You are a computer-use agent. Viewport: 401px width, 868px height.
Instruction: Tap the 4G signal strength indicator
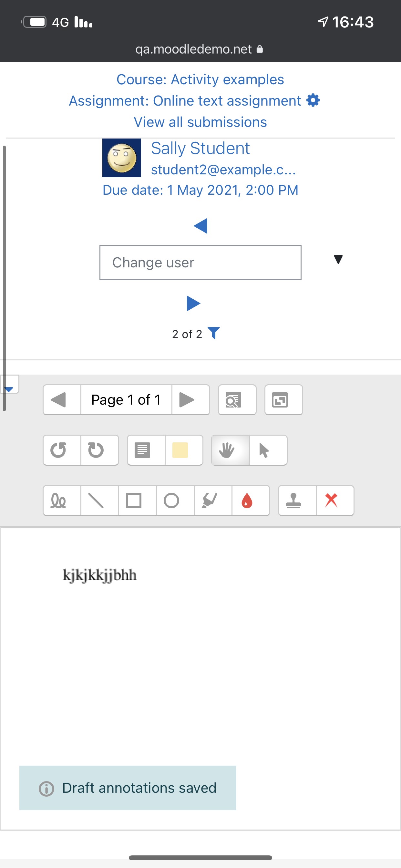(x=72, y=22)
